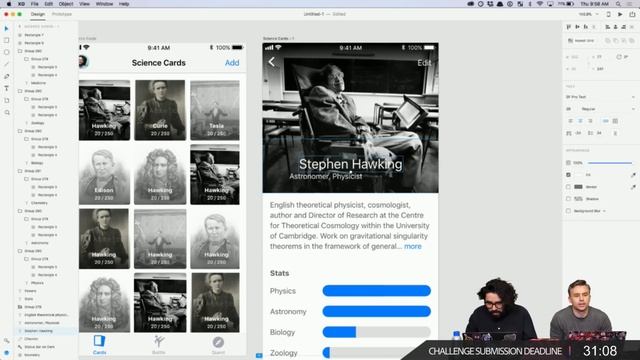This screenshot has height=360, width=640.
Task: Switch to the Prototype tab
Action: [x=62, y=14]
